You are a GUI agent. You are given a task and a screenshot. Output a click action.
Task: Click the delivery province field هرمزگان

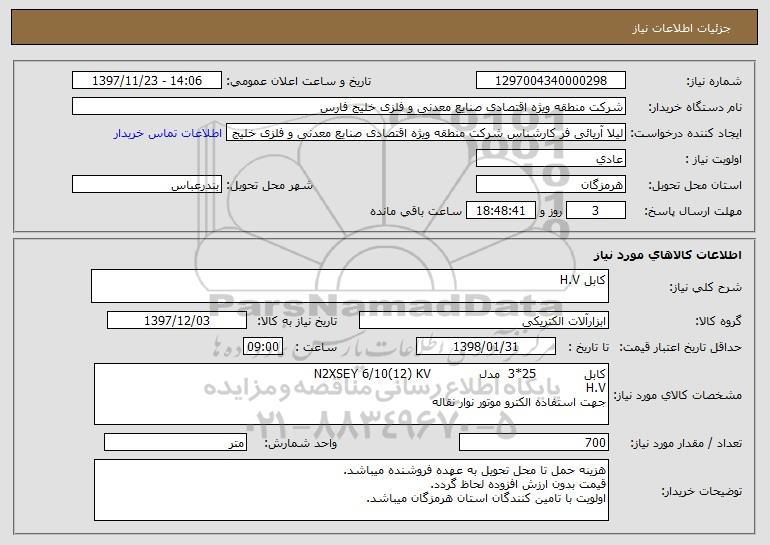pos(550,184)
